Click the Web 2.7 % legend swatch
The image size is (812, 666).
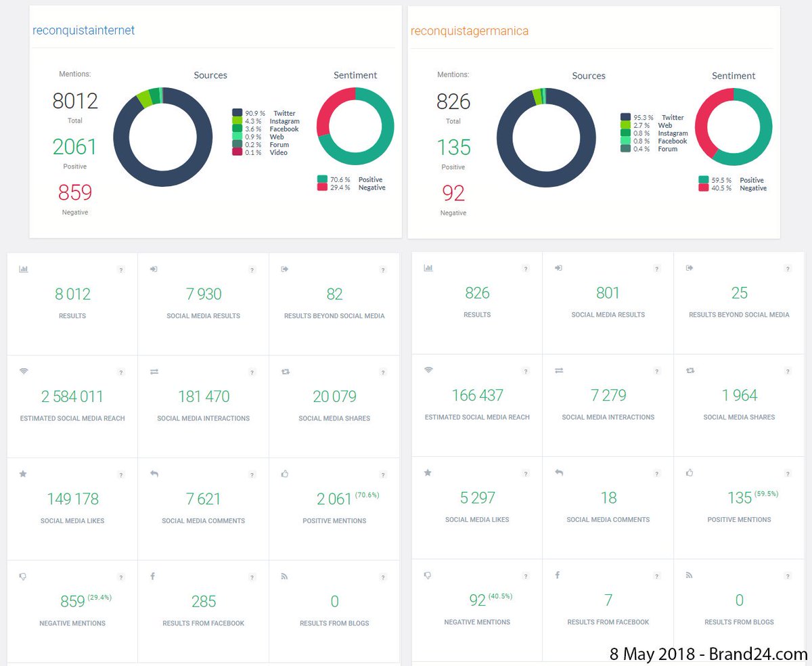pos(625,125)
